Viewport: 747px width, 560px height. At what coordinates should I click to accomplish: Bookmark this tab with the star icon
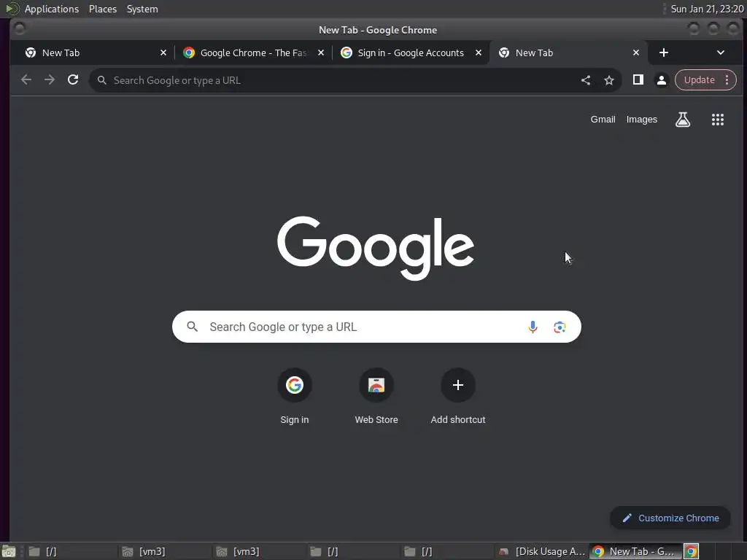pyautogui.click(x=609, y=80)
